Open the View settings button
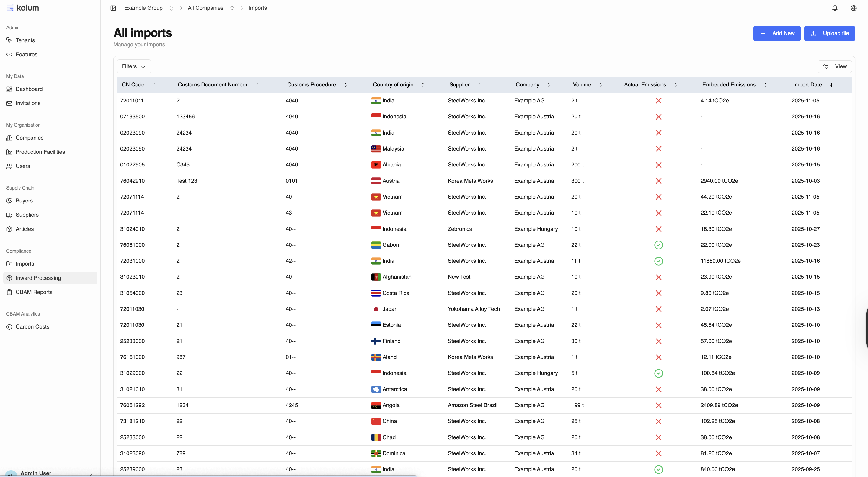The height and width of the screenshot is (477, 868). 834,66
